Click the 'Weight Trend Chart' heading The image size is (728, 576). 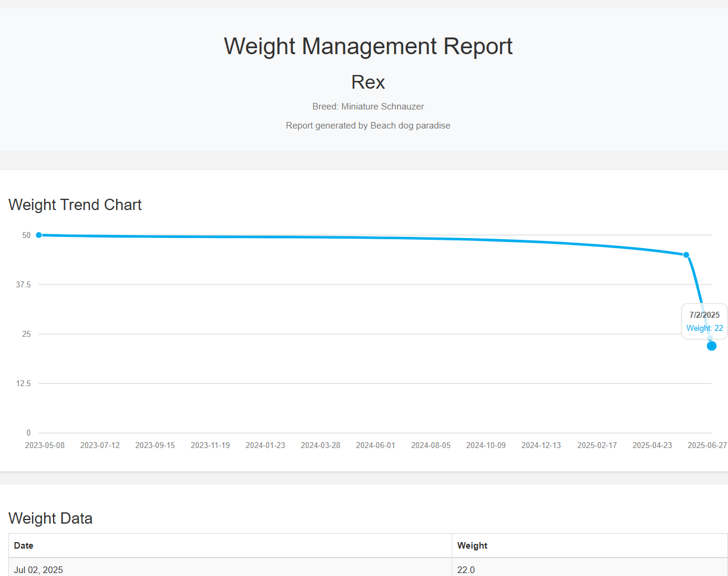pos(75,205)
